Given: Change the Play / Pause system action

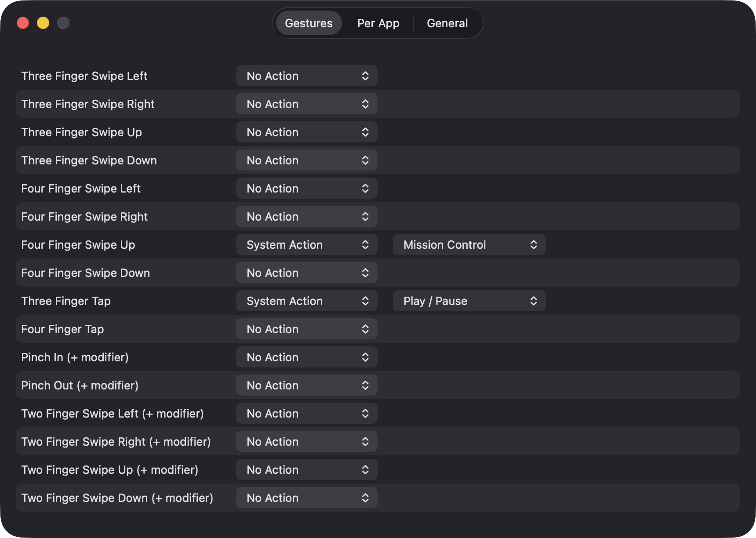Looking at the screenshot, I should click(x=469, y=301).
